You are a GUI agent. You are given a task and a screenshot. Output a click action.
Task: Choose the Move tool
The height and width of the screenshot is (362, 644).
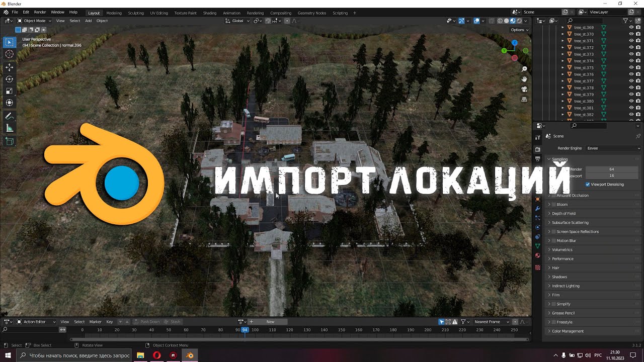(9, 67)
